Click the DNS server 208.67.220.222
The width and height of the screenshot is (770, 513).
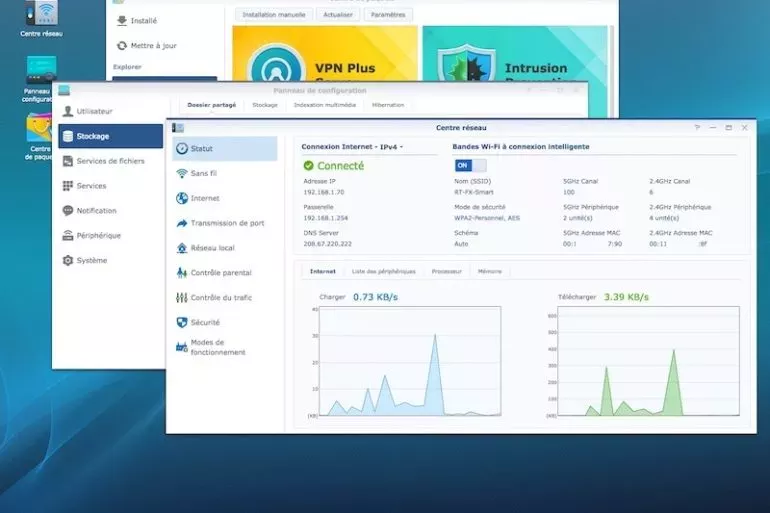tap(328, 244)
